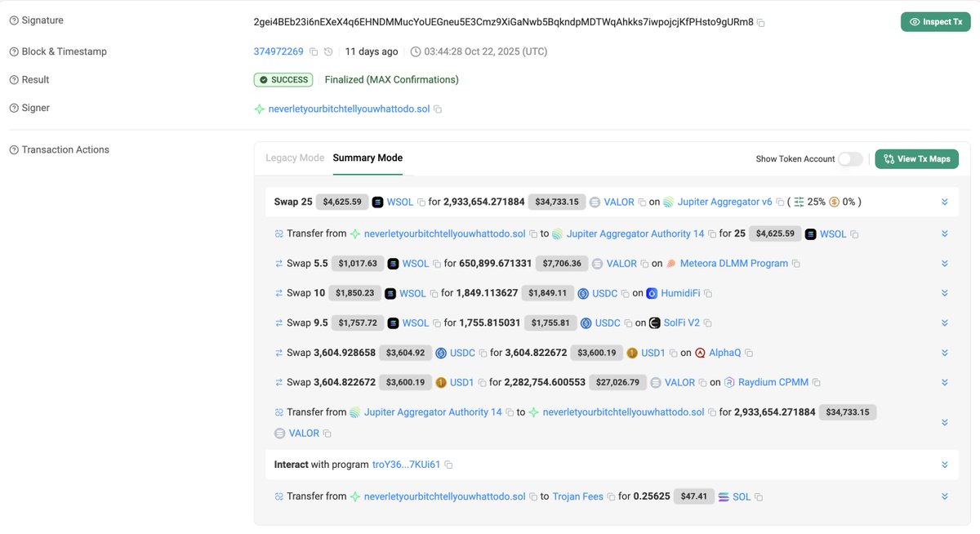
Task: Open the View Tx Maps panel
Action: 916,158
